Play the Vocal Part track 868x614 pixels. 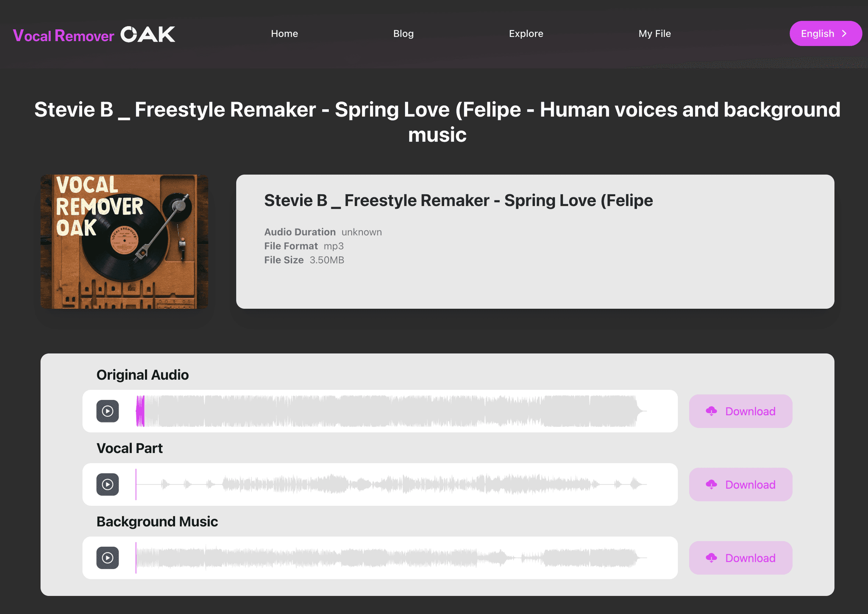coord(107,484)
